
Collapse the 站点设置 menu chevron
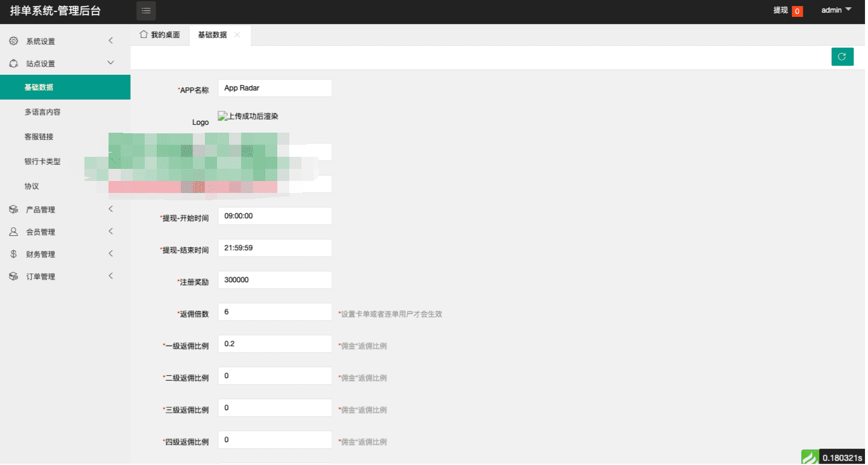pos(110,63)
